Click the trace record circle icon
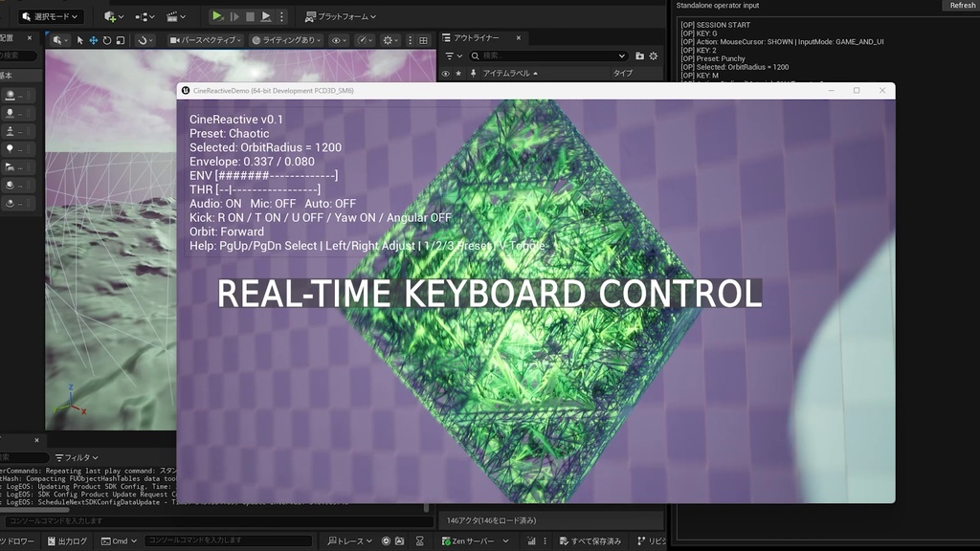 click(x=386, y=541)
